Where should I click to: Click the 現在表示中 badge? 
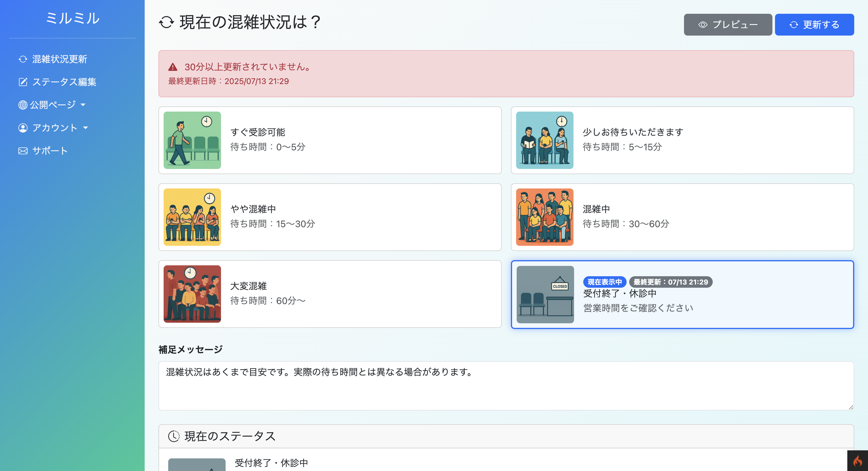pyautogui.click(x=605, y=282)
